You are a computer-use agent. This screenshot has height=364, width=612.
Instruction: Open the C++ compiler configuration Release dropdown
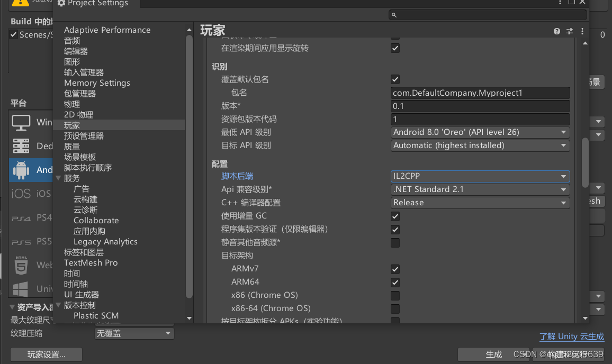[x=480, y=203]
